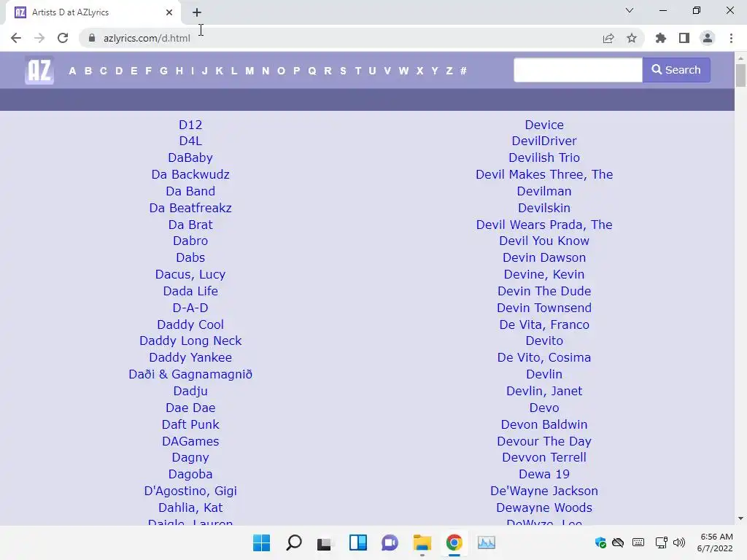The width and height of the screenshot is (747, 560).
Task: Open the Dewa 19 link
Action: click(x=544, y=474)
